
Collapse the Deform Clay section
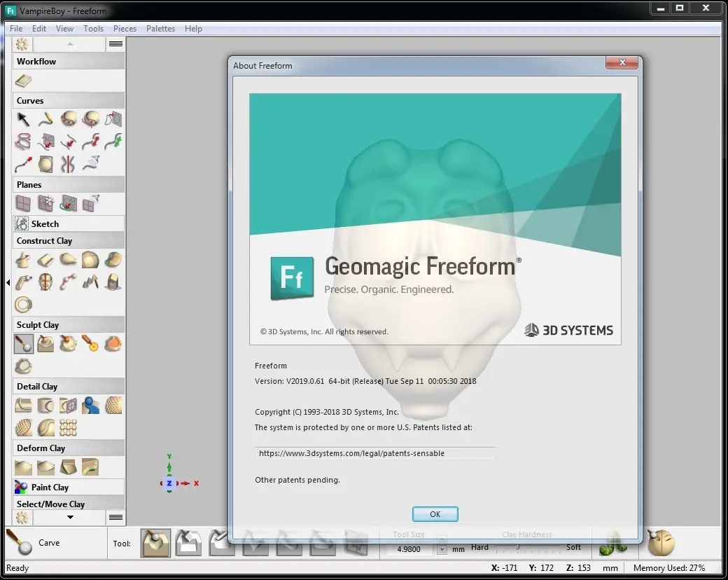point(69,448)
